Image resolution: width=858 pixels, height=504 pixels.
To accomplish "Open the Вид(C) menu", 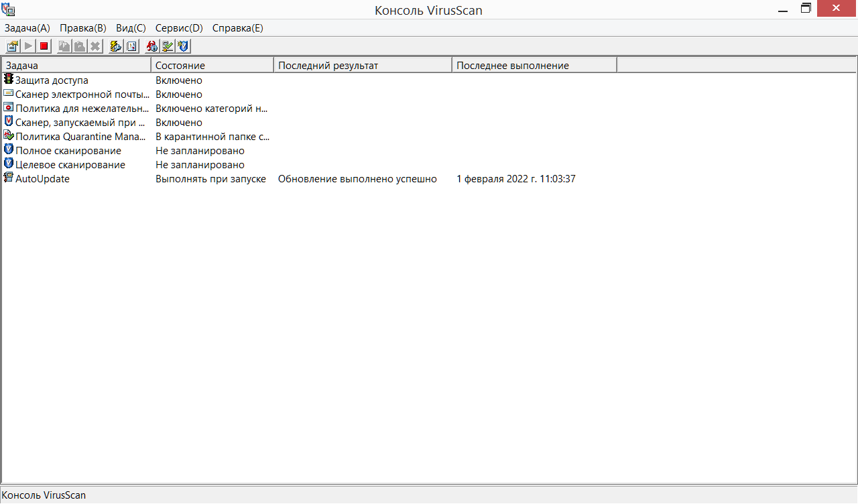I will pos(131,28).
